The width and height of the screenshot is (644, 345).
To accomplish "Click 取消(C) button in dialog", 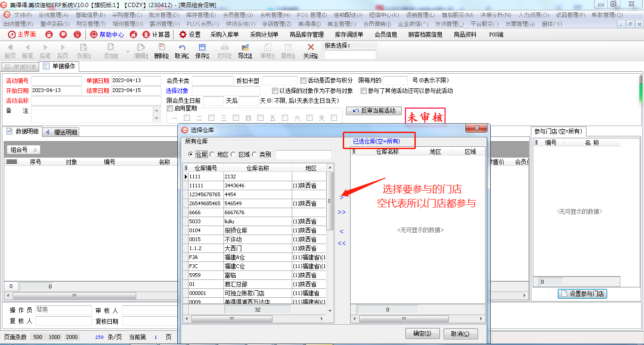I will (x=460, y=334).
